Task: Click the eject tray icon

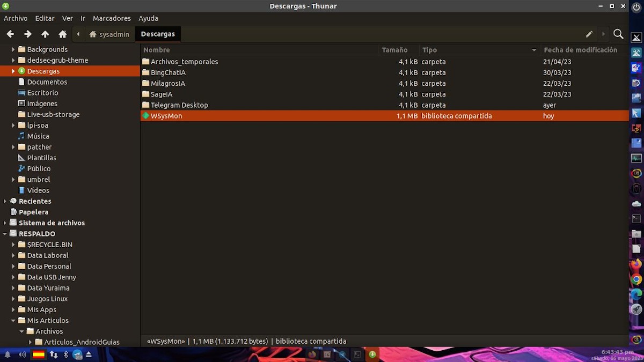Action: point(89,354)
